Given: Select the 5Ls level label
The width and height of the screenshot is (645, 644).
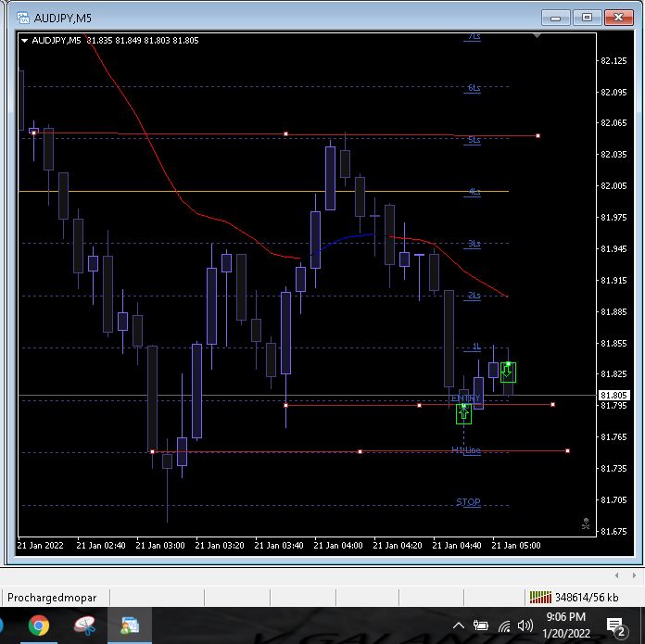Looking at the screenshot, I should (474, 140).
